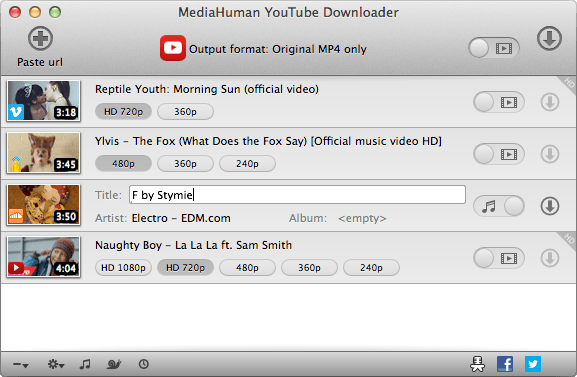Select 360p for Reptile Youth video
Screen dimensions: 577x377
pyautogui.click(x=185, y=112)
